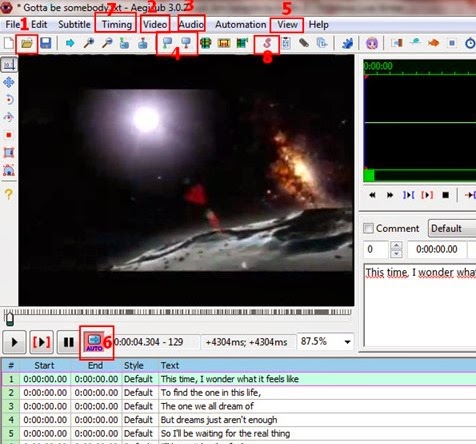Open the View menu
The height and width of the screenshot is (444, 476).
pyautogui.click(x=287, y=25)
